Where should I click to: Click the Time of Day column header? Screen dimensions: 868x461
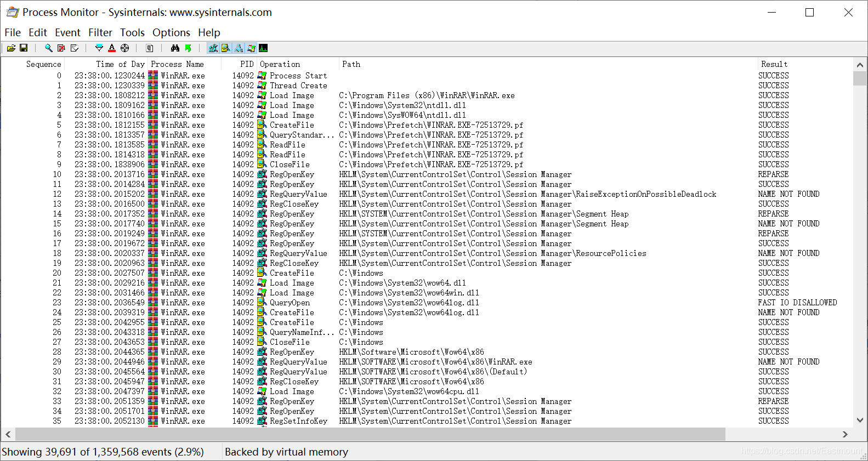tap(106, 64)
